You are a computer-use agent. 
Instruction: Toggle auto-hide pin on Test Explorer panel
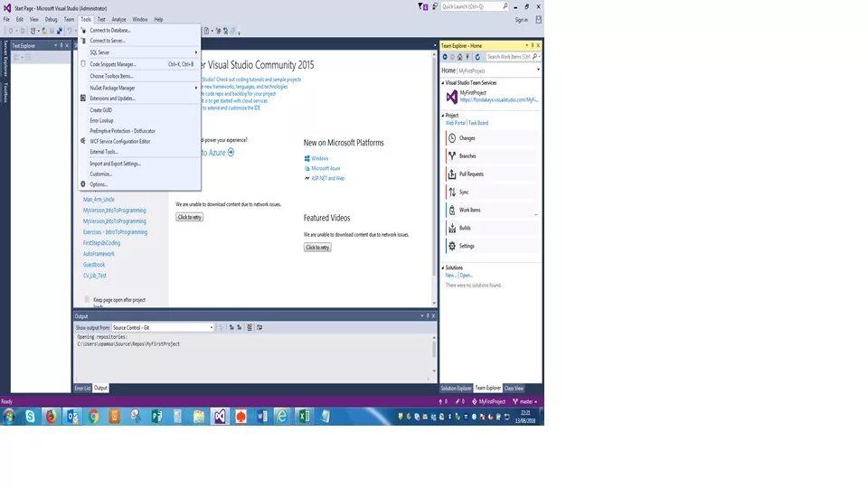pyautogui.click(x=61, y=45)
